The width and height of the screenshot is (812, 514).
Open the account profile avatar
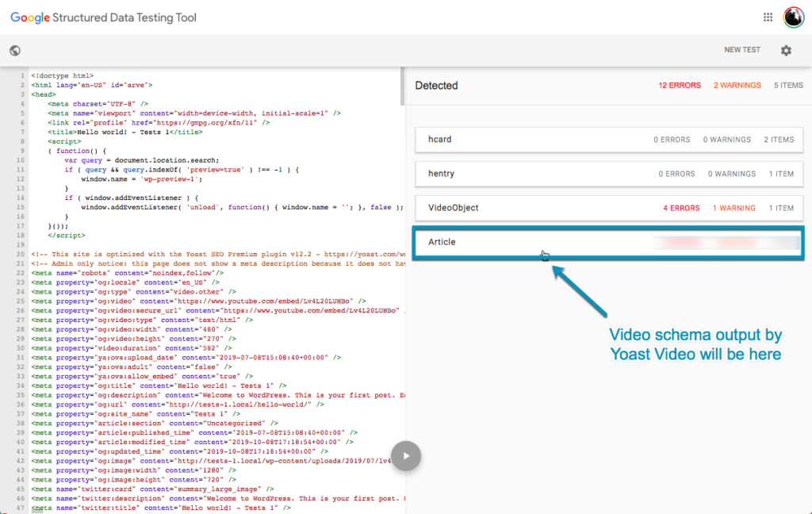pyautogui.click(x=794, y=17)
